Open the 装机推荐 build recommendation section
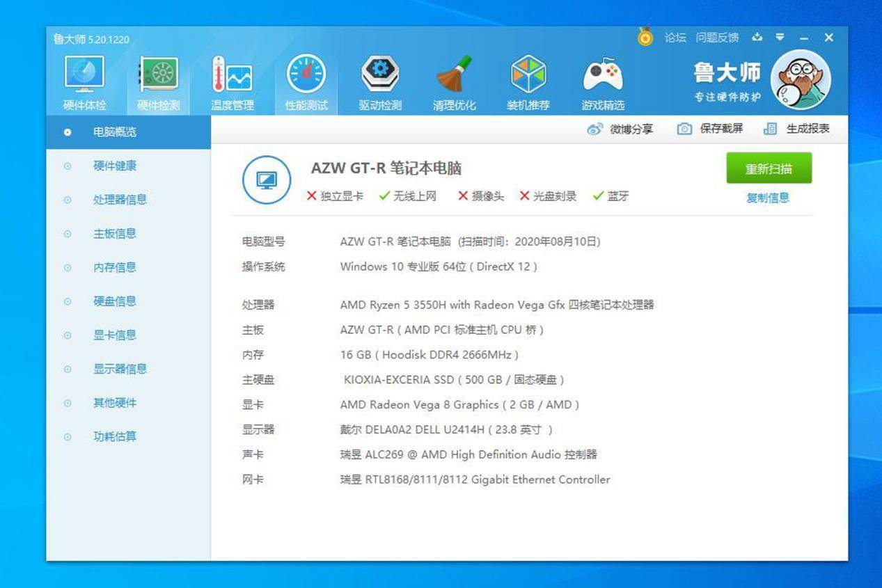 pos(529,80)
